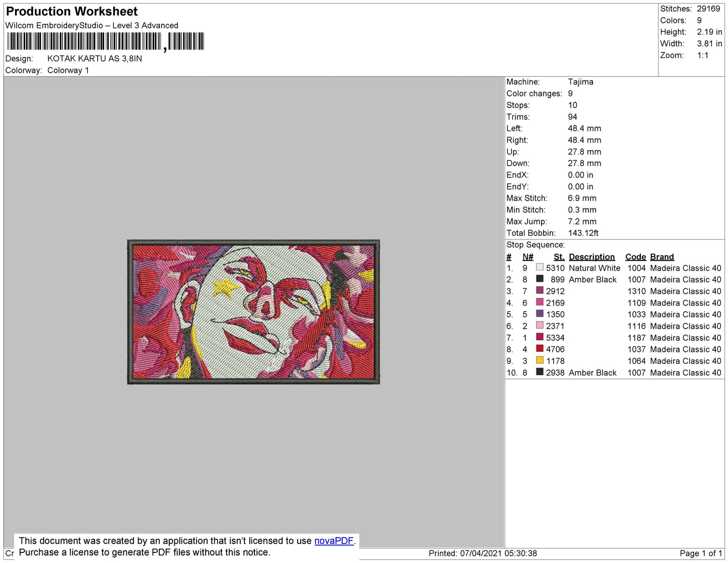
Task: Click the Colors value '9' at top right
Action: [699, 20]
